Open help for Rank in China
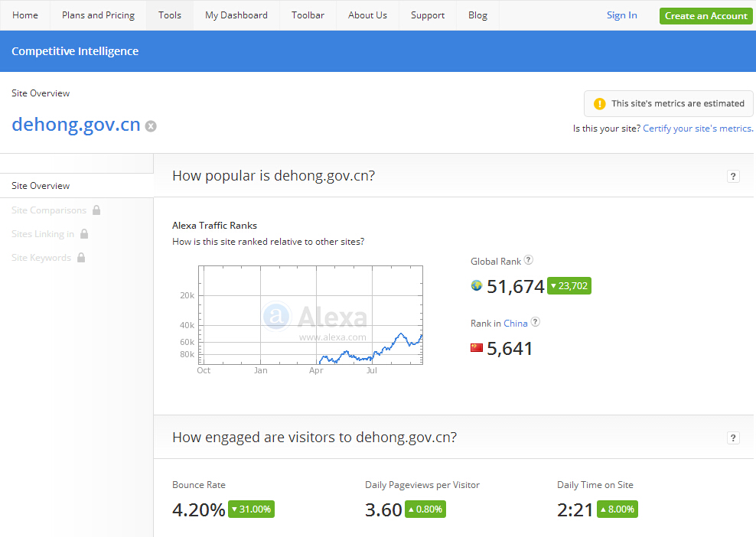The height and width of the screenshot is (537, 756). (x=535, y=322)
